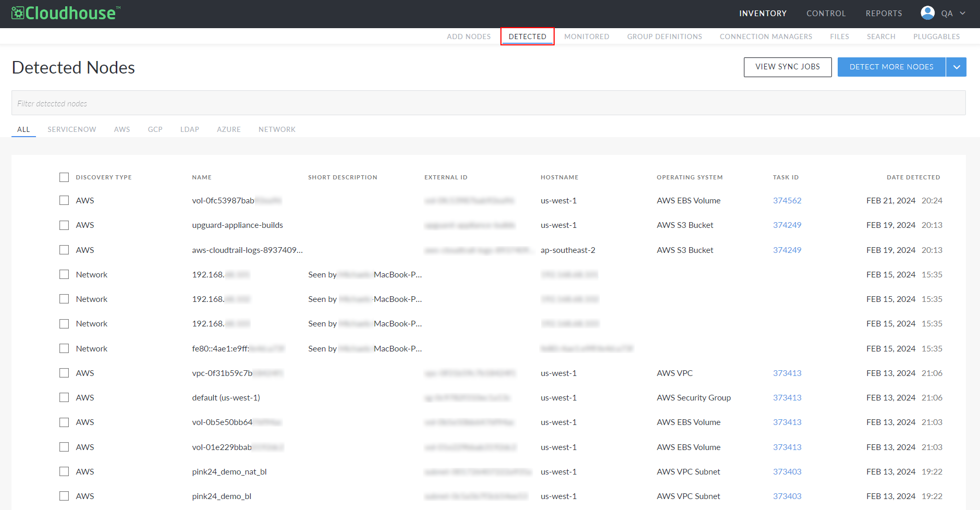Open task 373403 for pink24_demo_nat_bl
980x510 pixels.
(x=787, y=471)
